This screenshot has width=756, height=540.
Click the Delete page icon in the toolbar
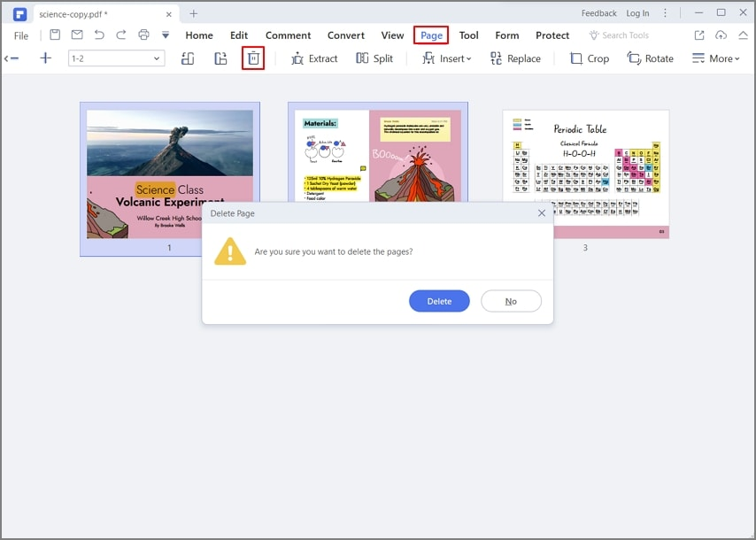pyautogui.click(x=254, y=58)
